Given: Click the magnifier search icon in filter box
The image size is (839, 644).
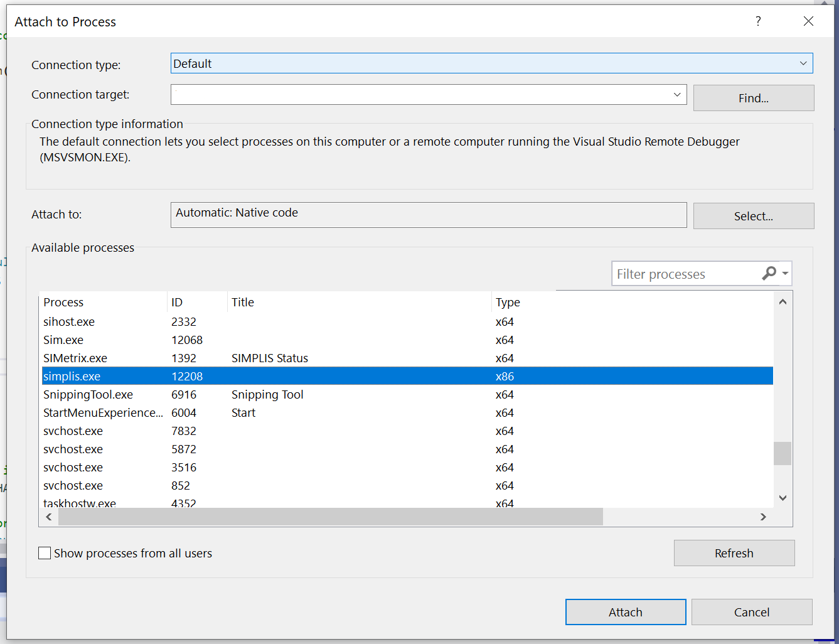Looking at the screenshot, I should (769, 274).
